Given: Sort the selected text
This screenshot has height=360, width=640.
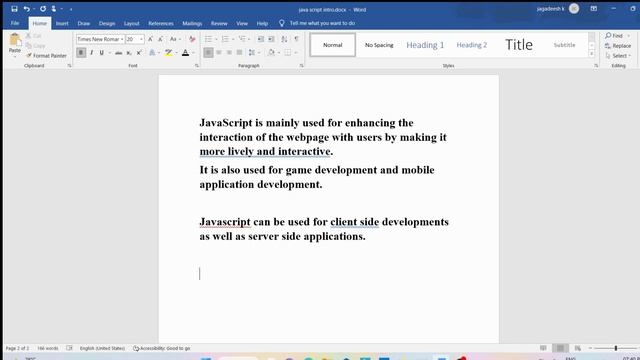Looking at the screenshot, I should pyautogui.click(x=284, y=39).
